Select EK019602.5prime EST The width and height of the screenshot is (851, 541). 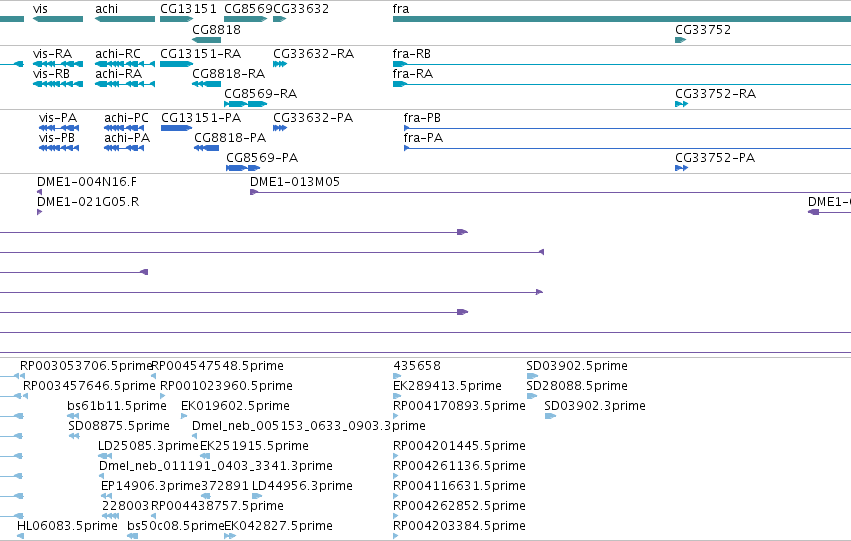[x=184, y=416]
